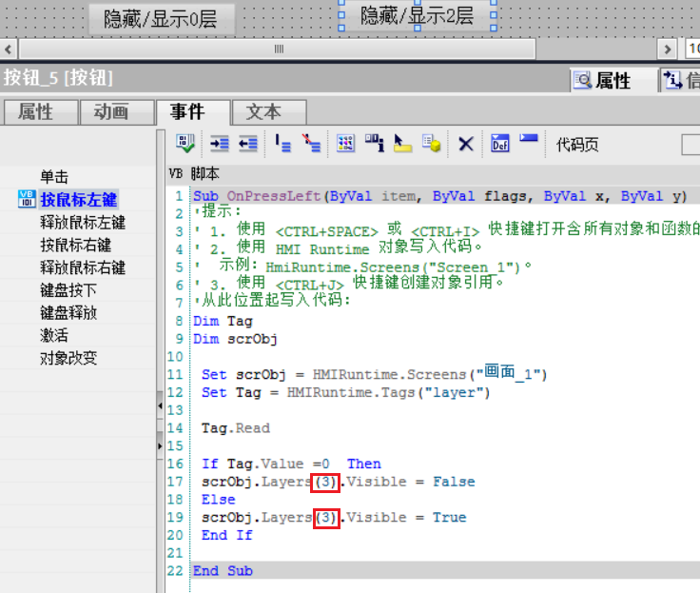Switch to the 动画 tab
The height and width of the screenshot is (593, 700).
(117, 112)
